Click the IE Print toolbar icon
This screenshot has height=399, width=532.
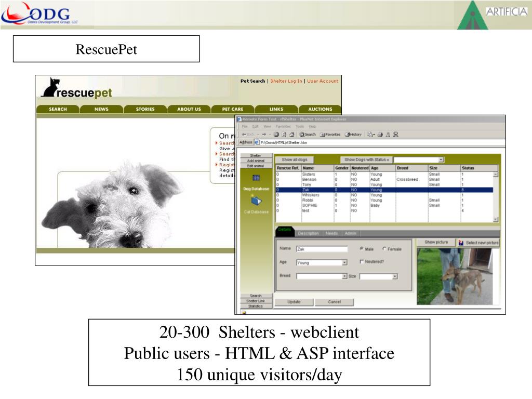(x=380, y=135)
